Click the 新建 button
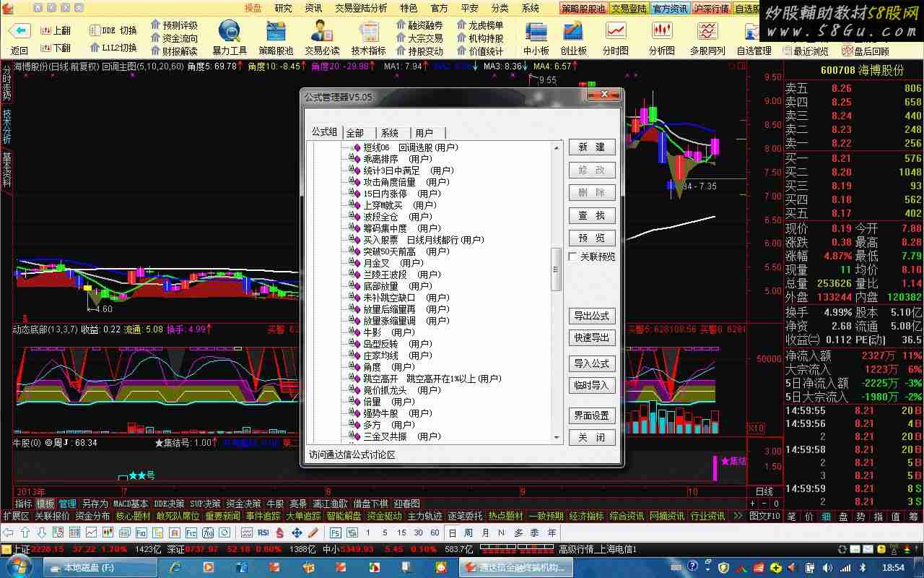The width and height of the screenshot is (924, 578). click(x=592, y=147)
